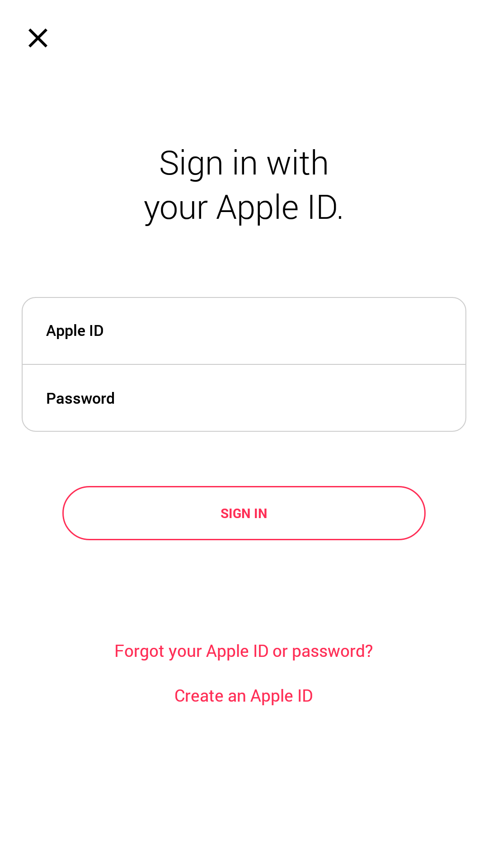Submit credentials using the pink outlined button
488x868 pixels.
click(244, 513)
